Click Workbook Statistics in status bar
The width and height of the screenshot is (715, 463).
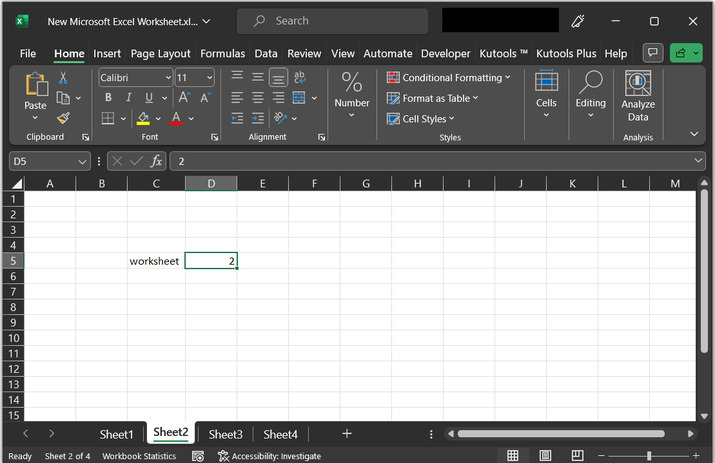pyautogui.click(x=138, y=456)
